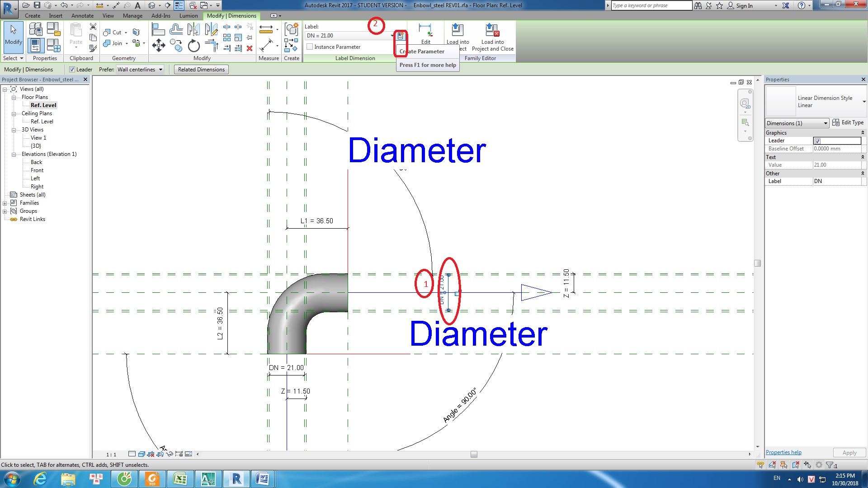This screenshot has height=488, width=868.
Task: Activate the Rotate tool
Action: [x=193, y=45]
